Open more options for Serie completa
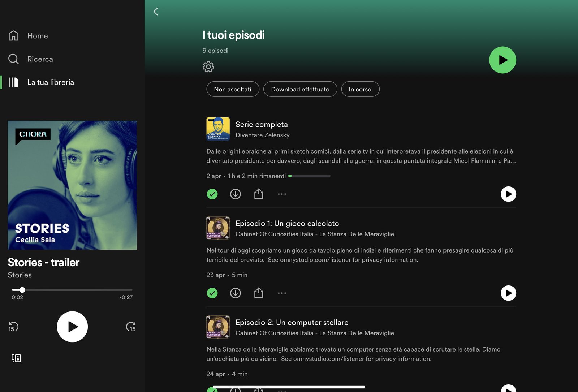The image size is (578, 392). pos(282,194)
